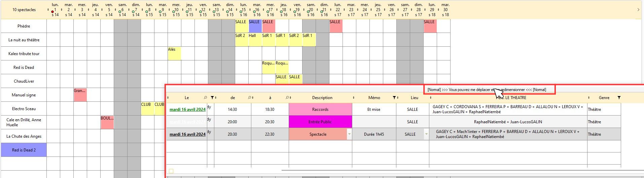Click the filter funnel in the Le column

click(x=212, y=98)
